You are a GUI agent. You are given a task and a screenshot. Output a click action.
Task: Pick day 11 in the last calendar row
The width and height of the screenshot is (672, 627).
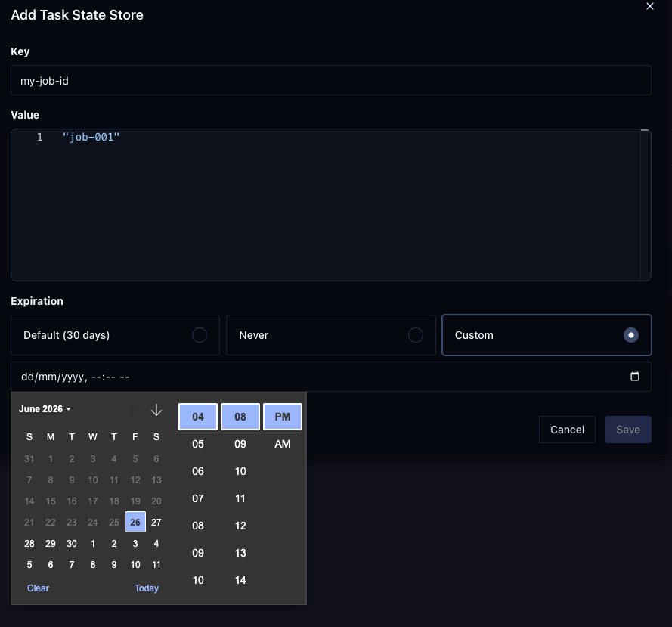pyautogui.click(x=156, y=565)
